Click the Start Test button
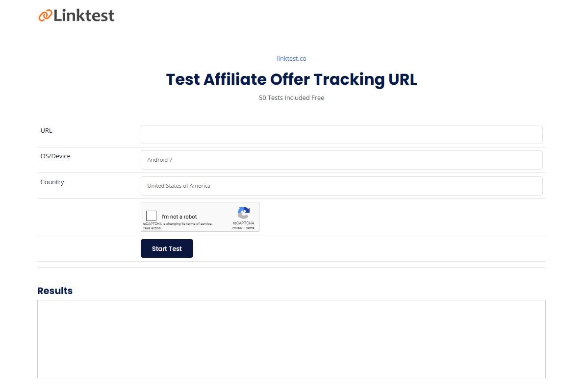The width and height of the screenshot is (585, 392). (x=167, y=248)
